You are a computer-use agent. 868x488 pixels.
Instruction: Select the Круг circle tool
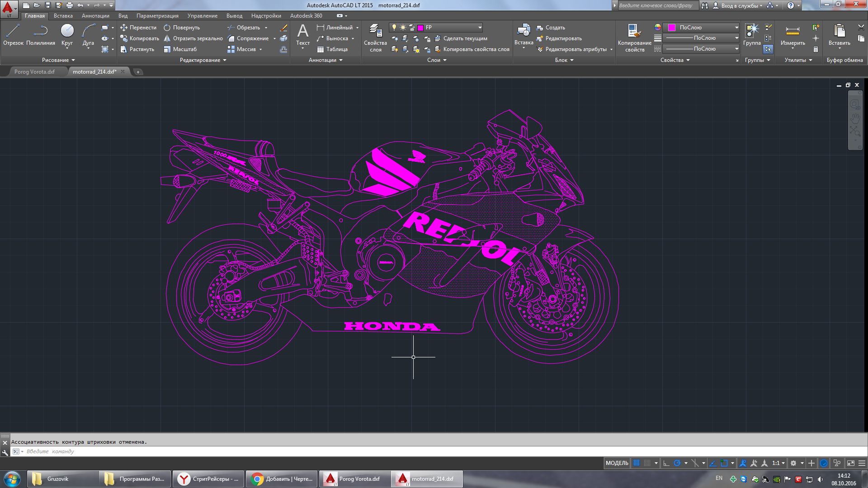[67, 35]
